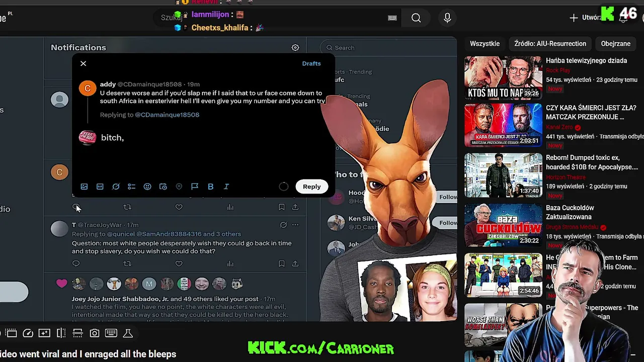Select the Wszystkie filter chip

coord(485,44)
